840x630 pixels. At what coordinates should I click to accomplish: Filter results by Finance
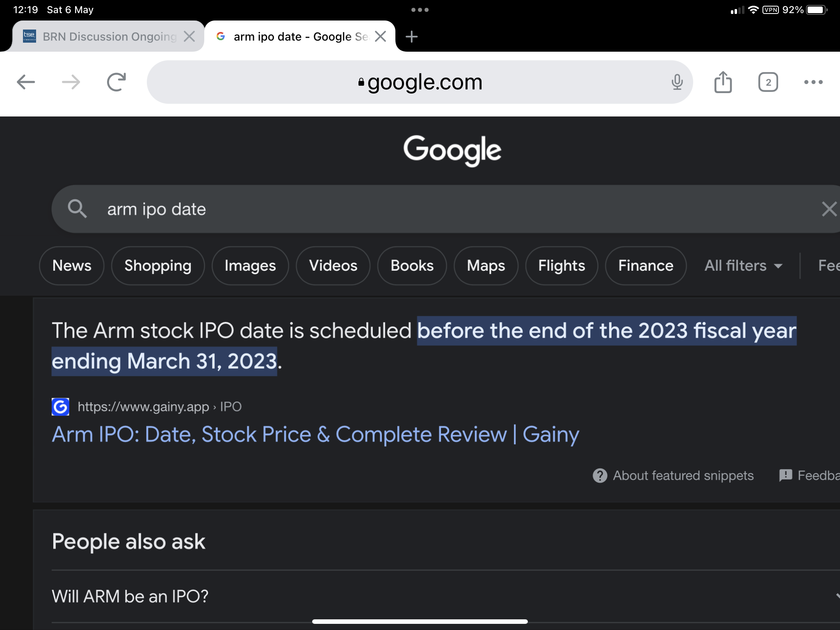pos(646,266)
